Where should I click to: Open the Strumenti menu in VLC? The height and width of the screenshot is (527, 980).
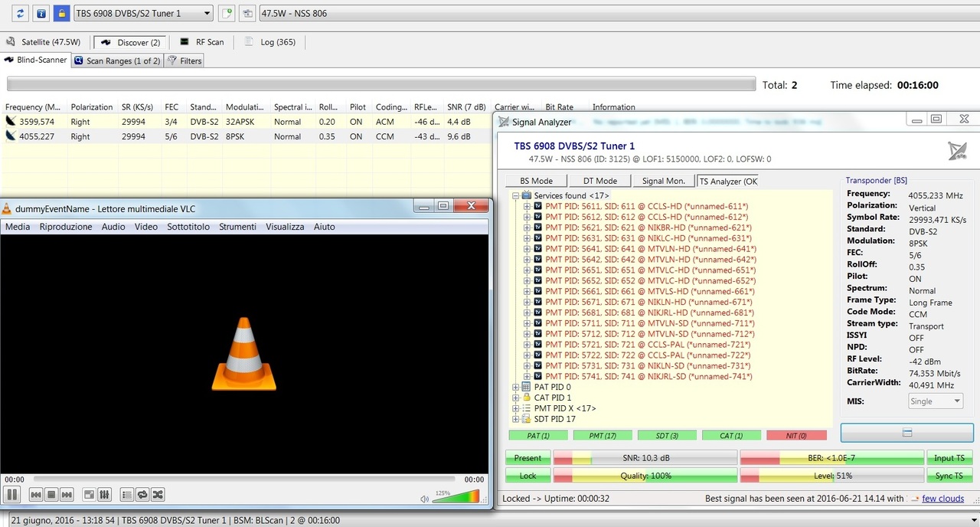pyautogui.click(x=237, y=227)
